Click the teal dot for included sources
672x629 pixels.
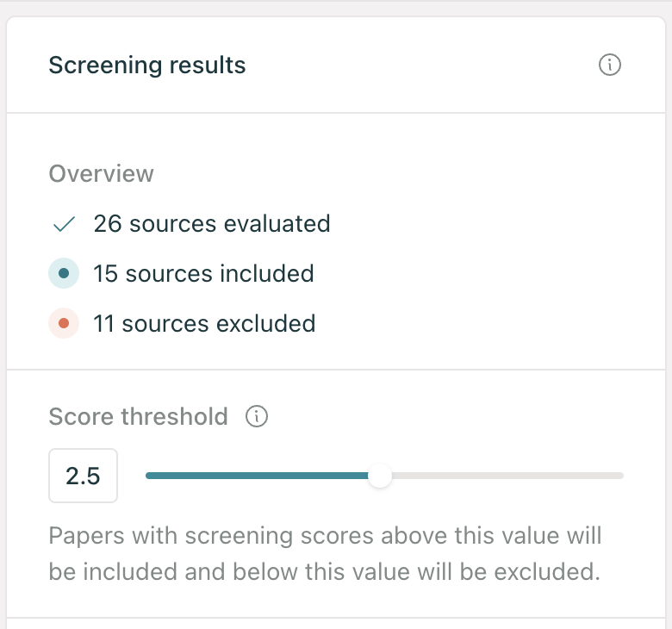point(64,273)
